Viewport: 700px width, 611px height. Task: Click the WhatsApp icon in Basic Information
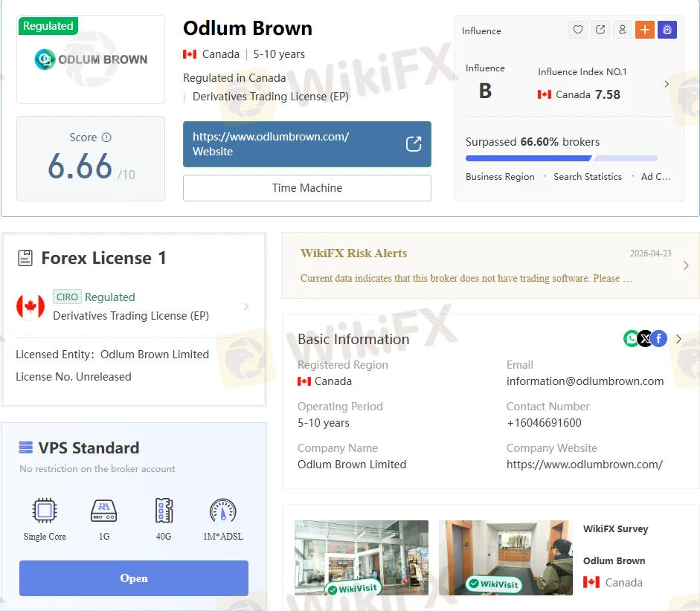coord(632,339)
